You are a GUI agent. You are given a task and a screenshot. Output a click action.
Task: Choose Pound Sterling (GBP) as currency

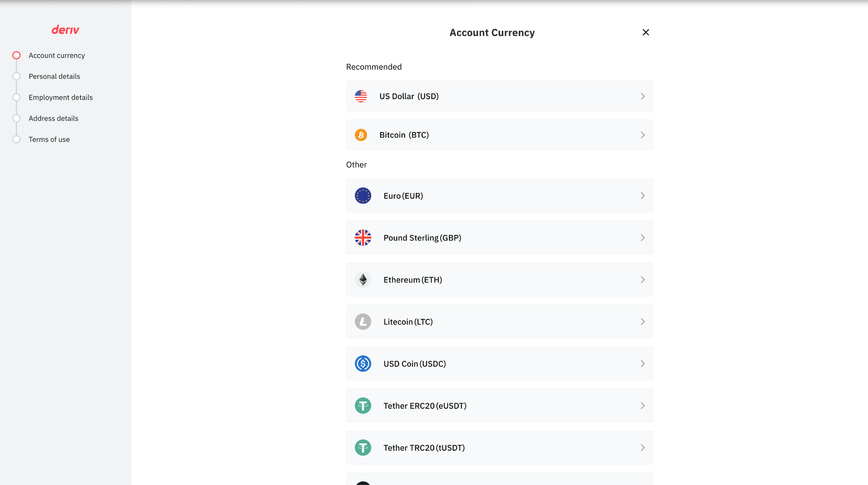[500, 238]
